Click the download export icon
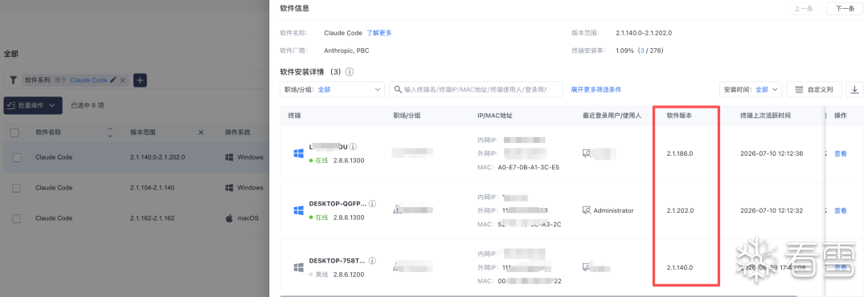 pos(854,89)
